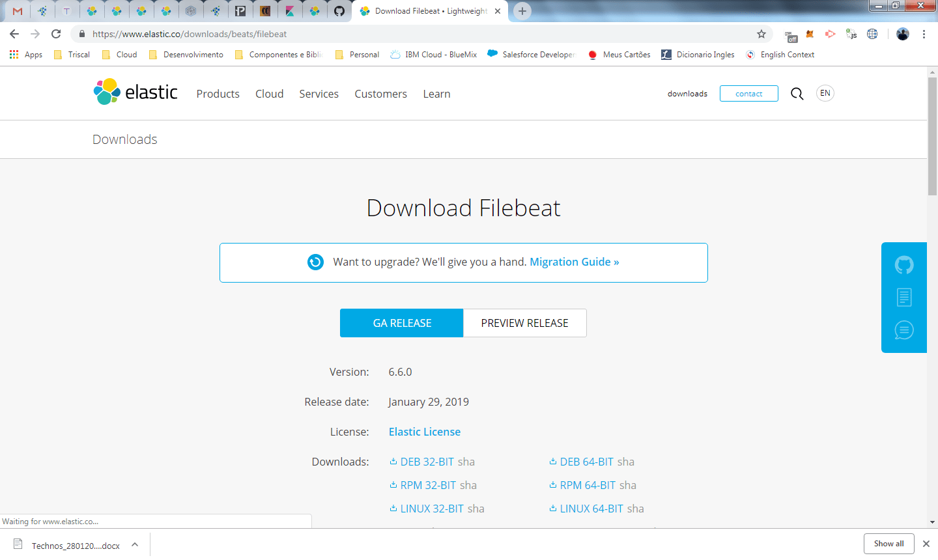The image size is (938, 560).
Task: Switch to the tab with purple T icon
Action: 66,11
